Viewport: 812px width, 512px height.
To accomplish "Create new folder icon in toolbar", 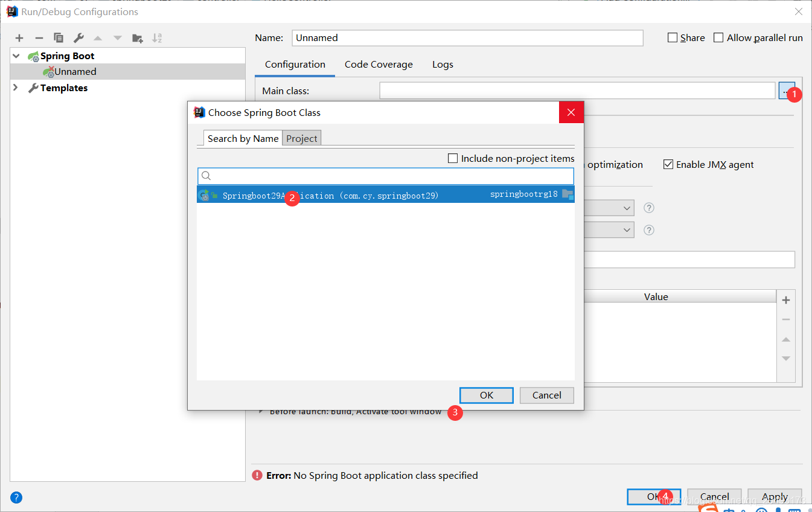I will (x=138, y=38).
